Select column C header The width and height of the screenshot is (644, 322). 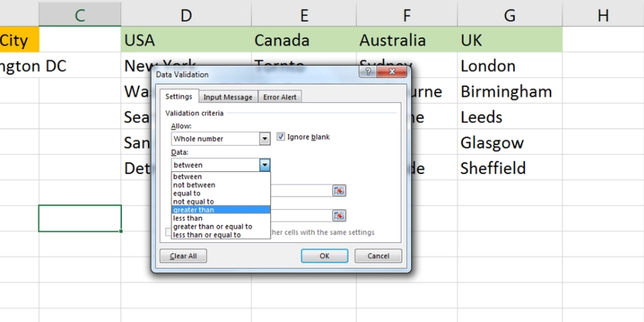80,14
